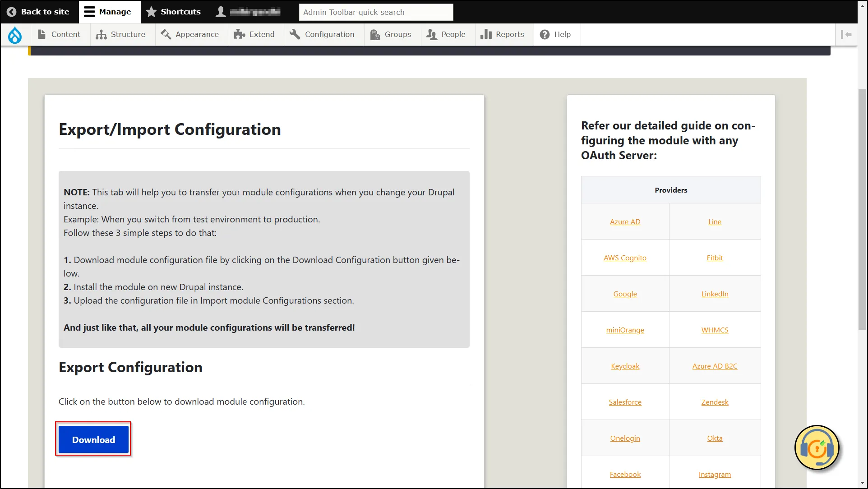Screen dimensions: 868x489
Task: Open the Extend menu
Action: pyautogui.click(x=254, y=34)
